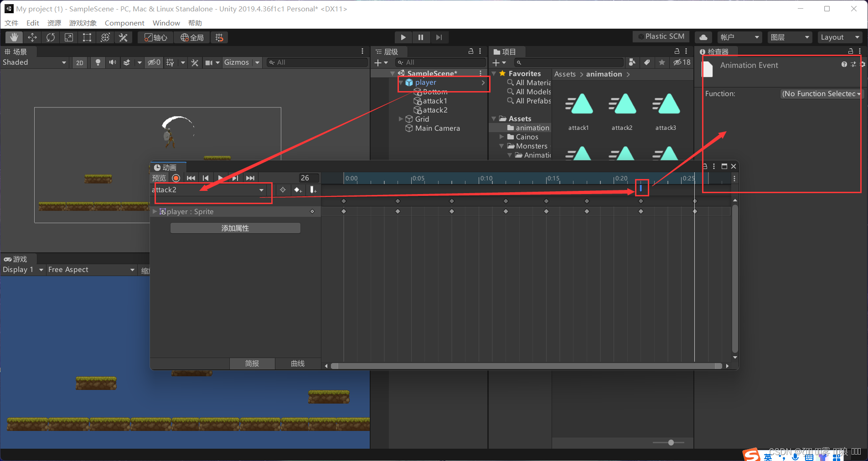
Task: Open search by label icon in Project
Action: (x=647, y=62)
